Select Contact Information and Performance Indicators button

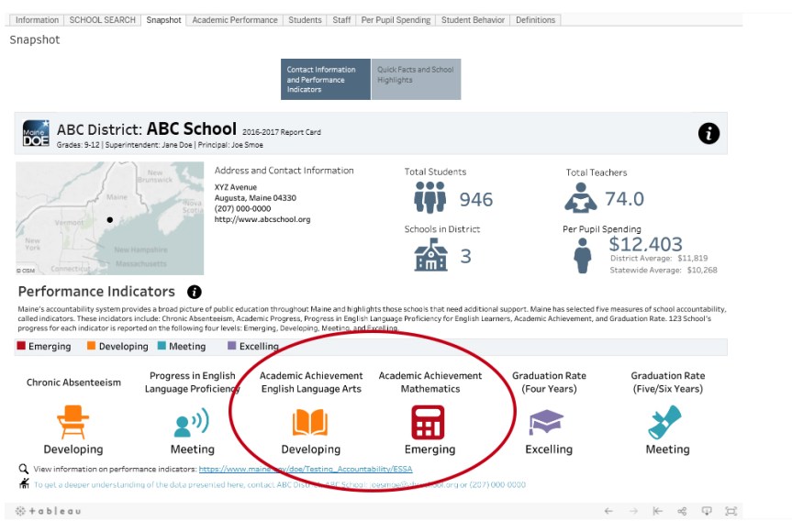point(326,80)
